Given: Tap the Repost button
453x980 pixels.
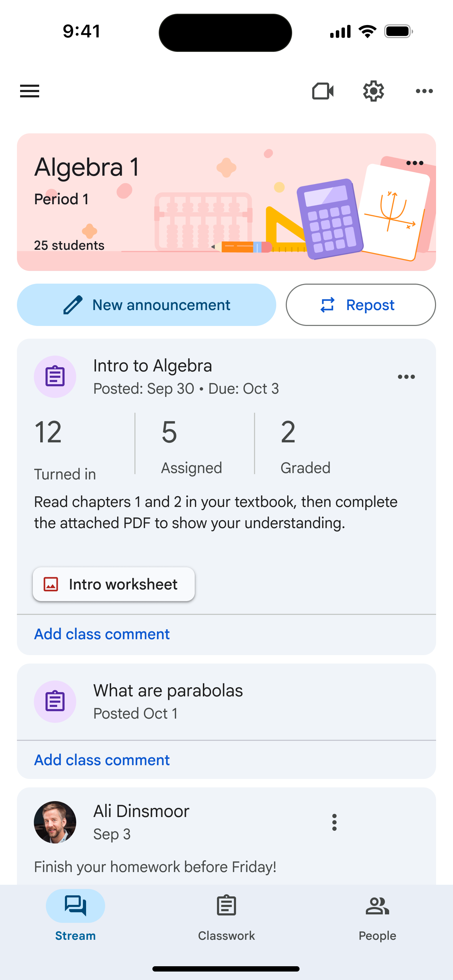Looking at the screenshot, I should click(x=361, y=305).
